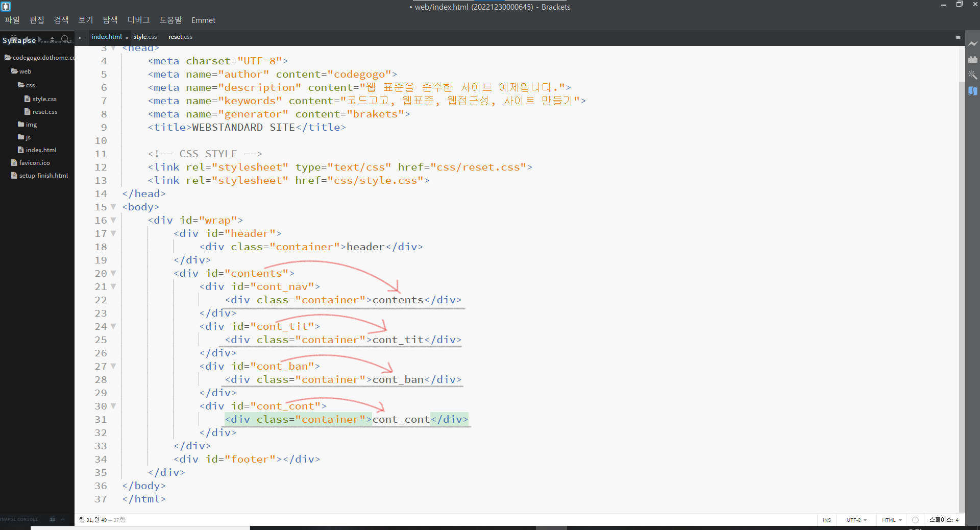
Task: Switch to the reset.css tab
Action: (x=180, y=37)
